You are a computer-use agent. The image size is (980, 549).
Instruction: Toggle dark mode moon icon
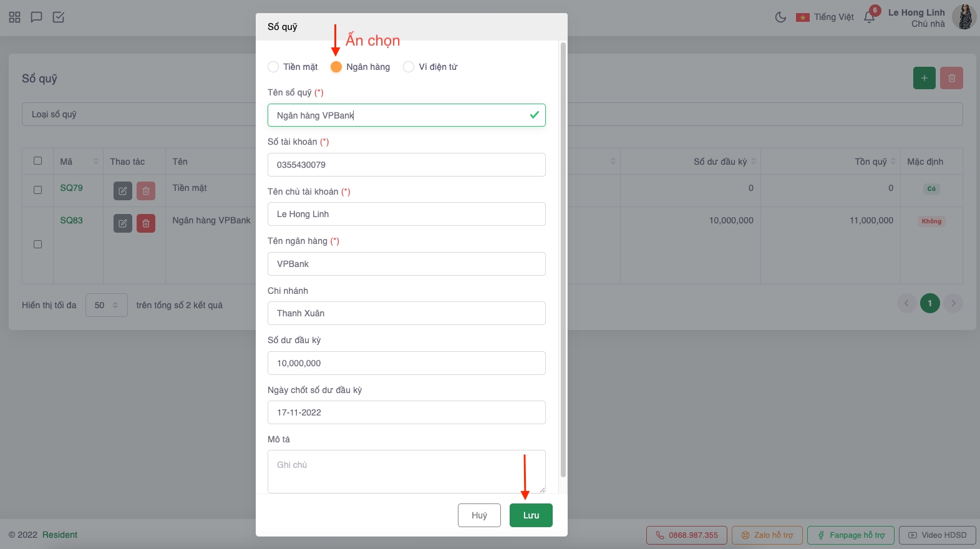[x=780, y=17]
